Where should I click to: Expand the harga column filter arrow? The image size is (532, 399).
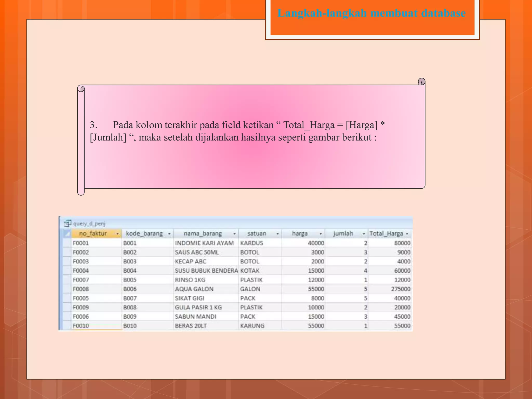321,234
